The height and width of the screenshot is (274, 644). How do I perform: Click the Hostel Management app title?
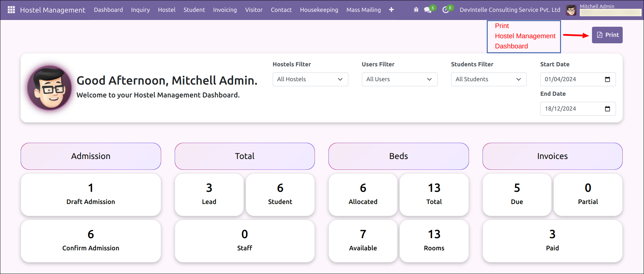click(x=52, y=10)
